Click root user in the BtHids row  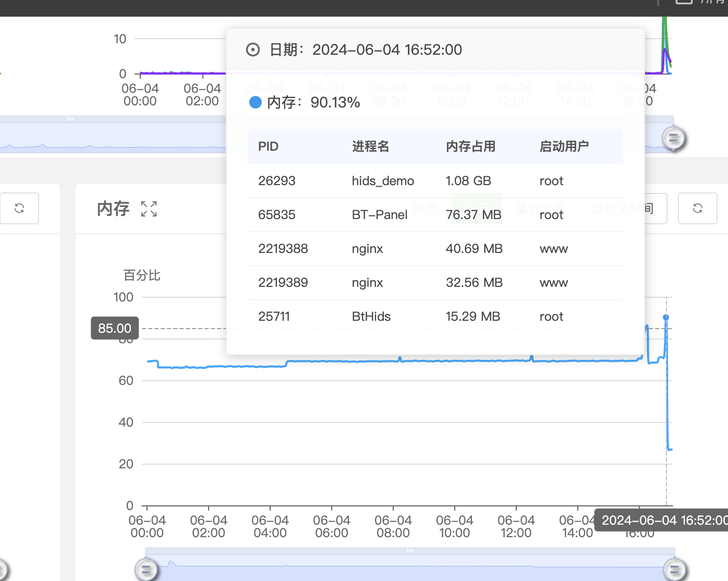pos(551,317)
